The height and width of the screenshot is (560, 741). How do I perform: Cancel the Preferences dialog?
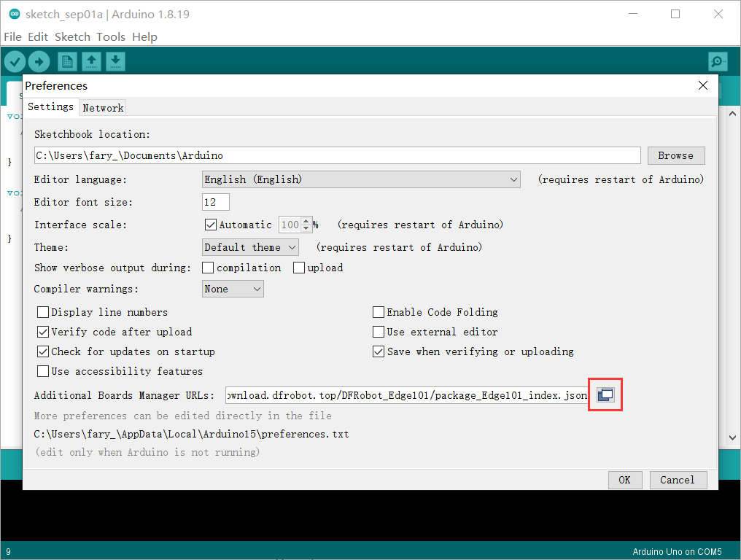[x=678, y=480]
